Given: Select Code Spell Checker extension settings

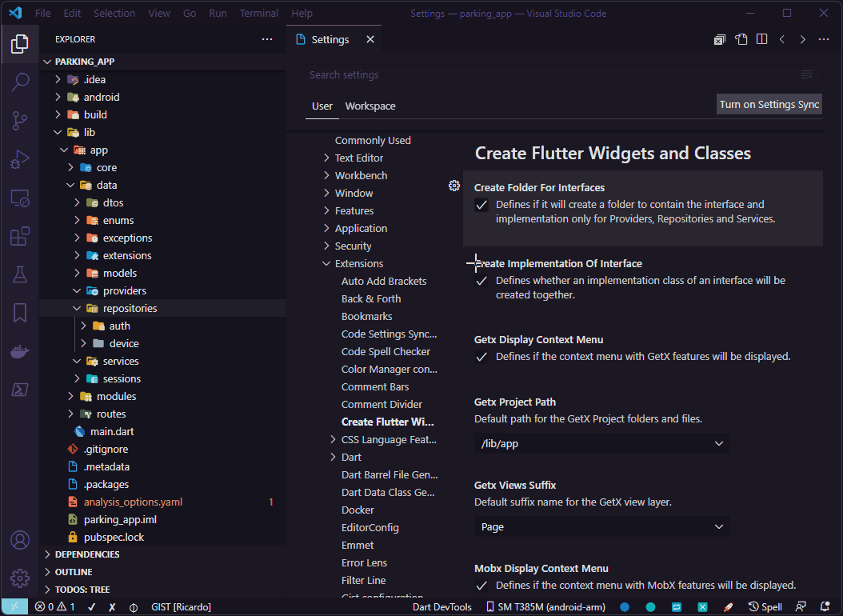Looking at the screenshot, I should [386, 351].
